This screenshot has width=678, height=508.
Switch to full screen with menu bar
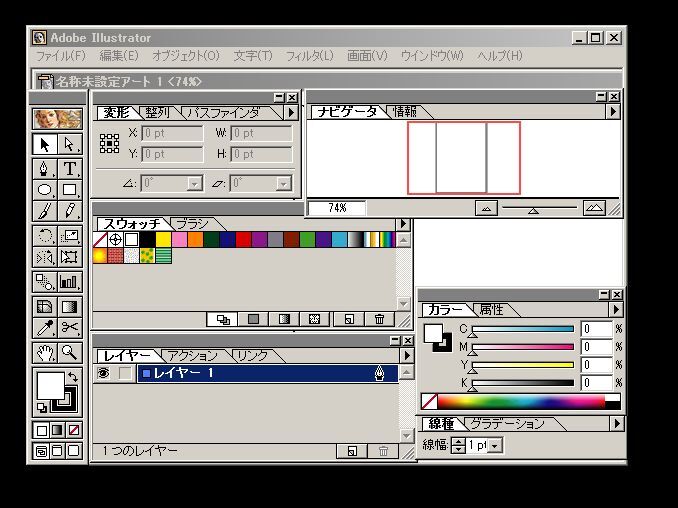pyautogui.click(x=57, y=451)
